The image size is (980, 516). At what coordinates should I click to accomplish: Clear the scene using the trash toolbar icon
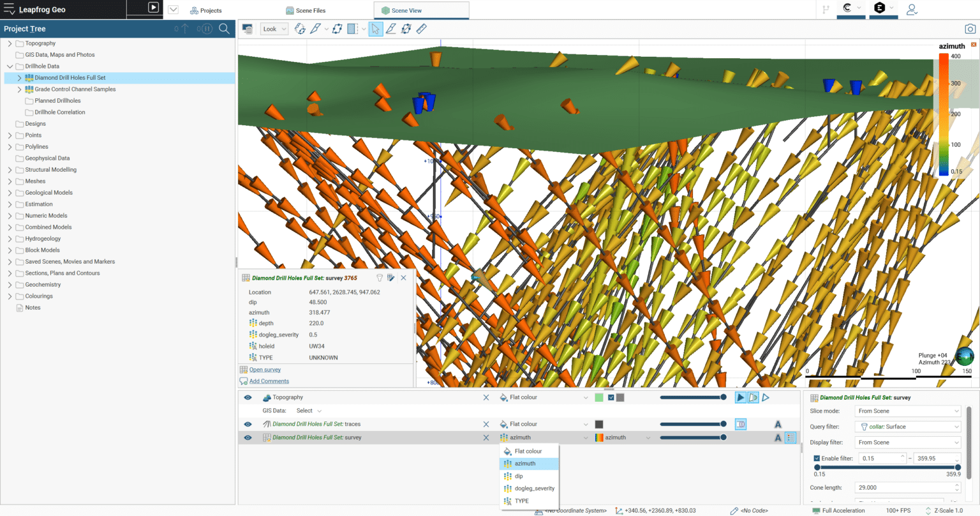[x=248, y=29]
